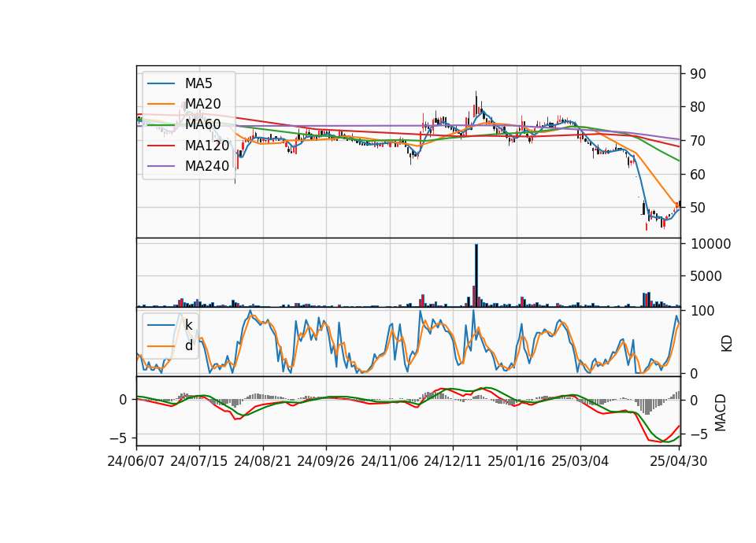Click the red MA120 legend line swatch
The width and height of the screenshot is (756, 543).
pyautogui.click(x=161, y=145)
